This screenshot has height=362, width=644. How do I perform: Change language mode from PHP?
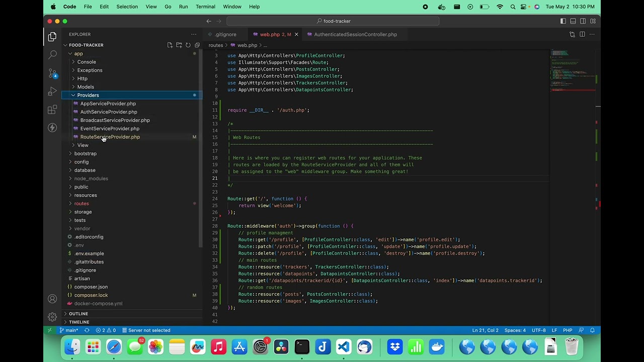click(x=568, y=330)
